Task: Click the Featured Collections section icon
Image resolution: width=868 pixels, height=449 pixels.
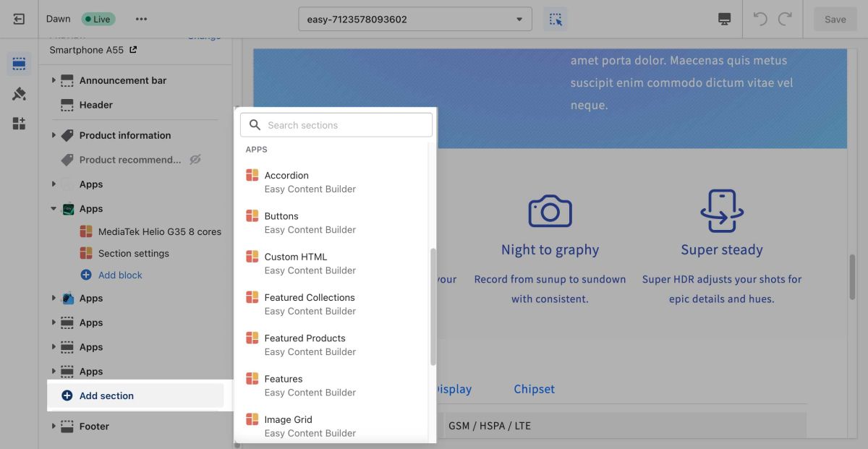Action: [252, 297]
